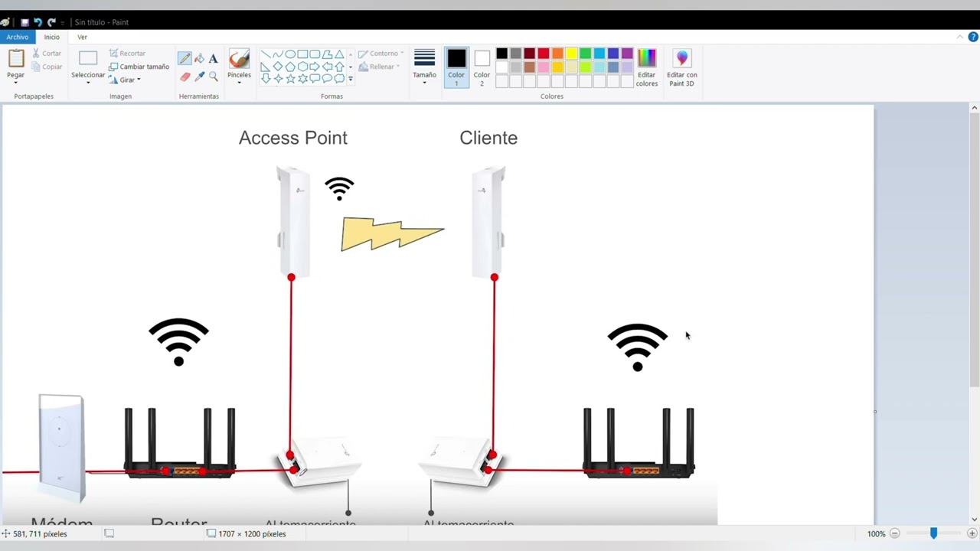Click Cortar in Portapapeles group
The image size is (980, 551).
[x=46, y=54]
